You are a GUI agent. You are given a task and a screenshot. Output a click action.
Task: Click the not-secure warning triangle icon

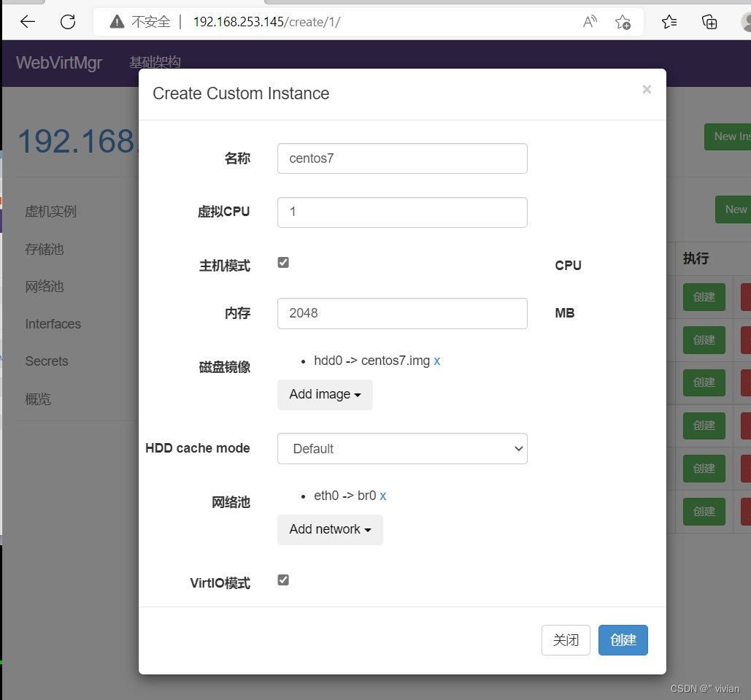[117, 22]
